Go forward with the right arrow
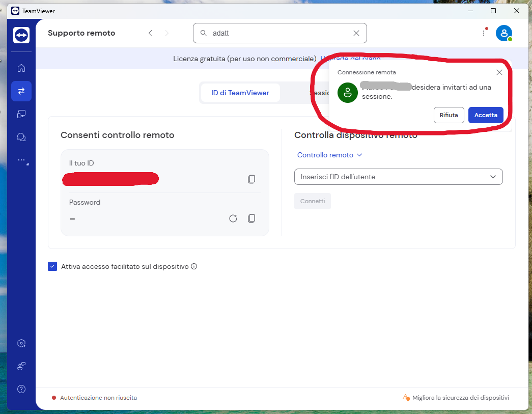Screen dimensions: 532x414 (166, 33)
